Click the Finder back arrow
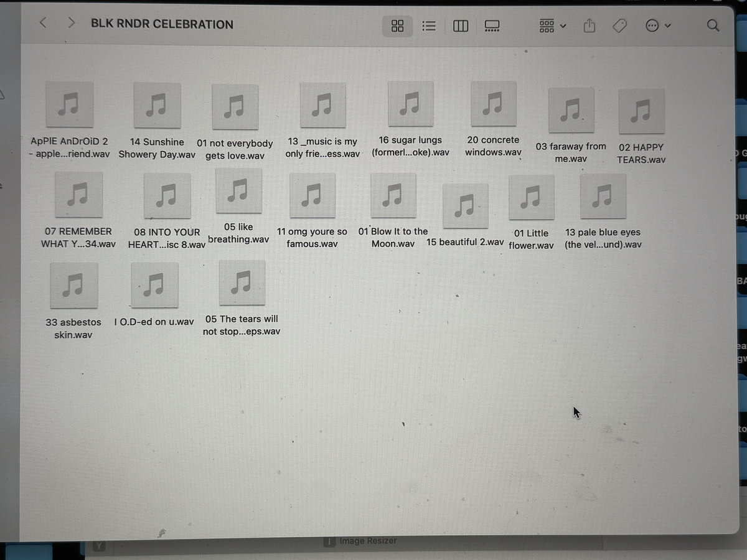The image size is (747, 560). 43,23
